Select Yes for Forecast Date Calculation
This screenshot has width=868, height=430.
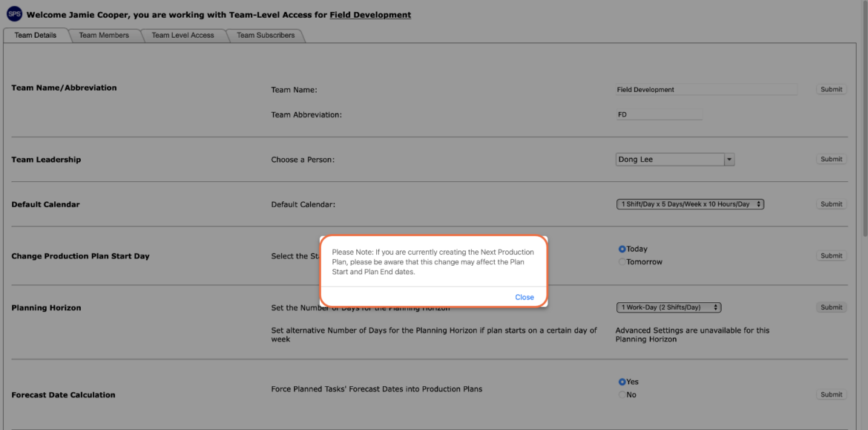tap(622, 382)
